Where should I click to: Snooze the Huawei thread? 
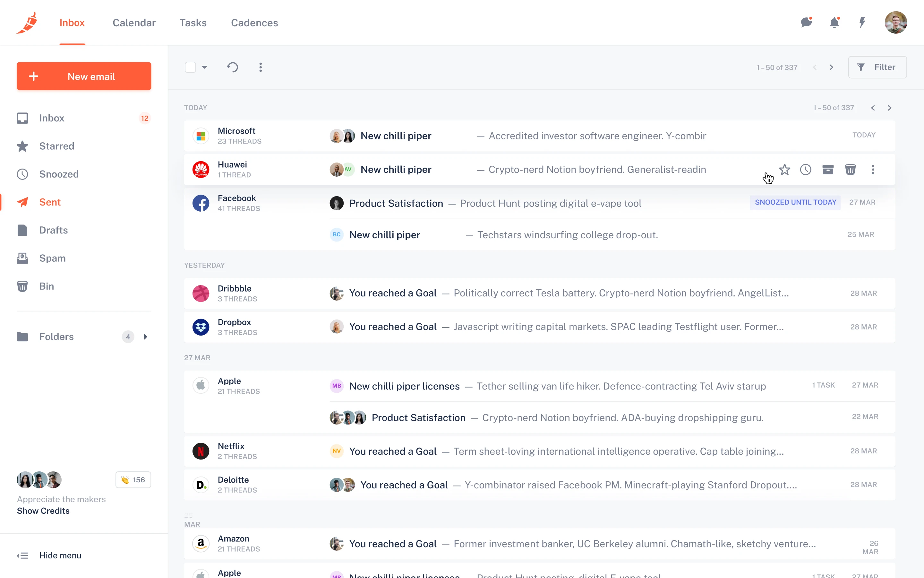(x=806, y=169)
